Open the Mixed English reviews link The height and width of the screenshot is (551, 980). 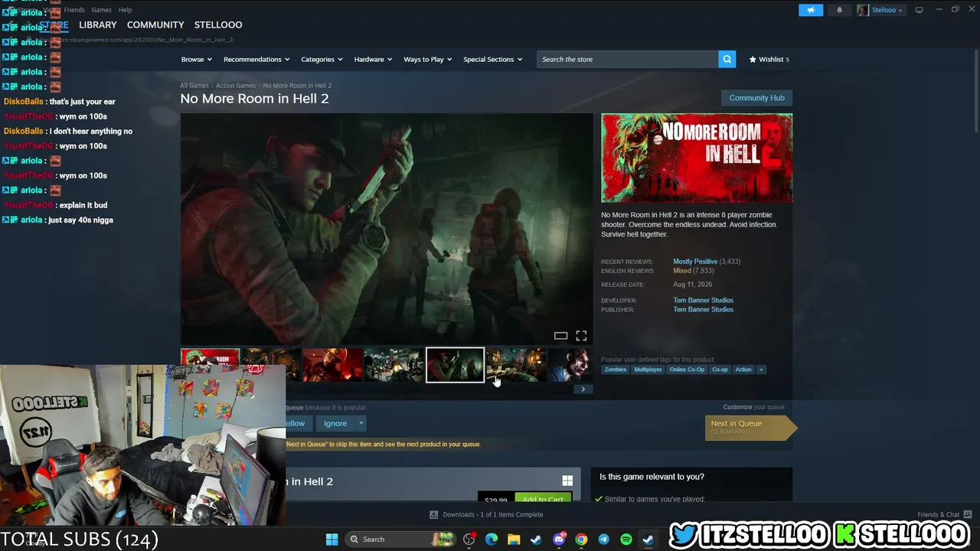[x=682, y=271]
